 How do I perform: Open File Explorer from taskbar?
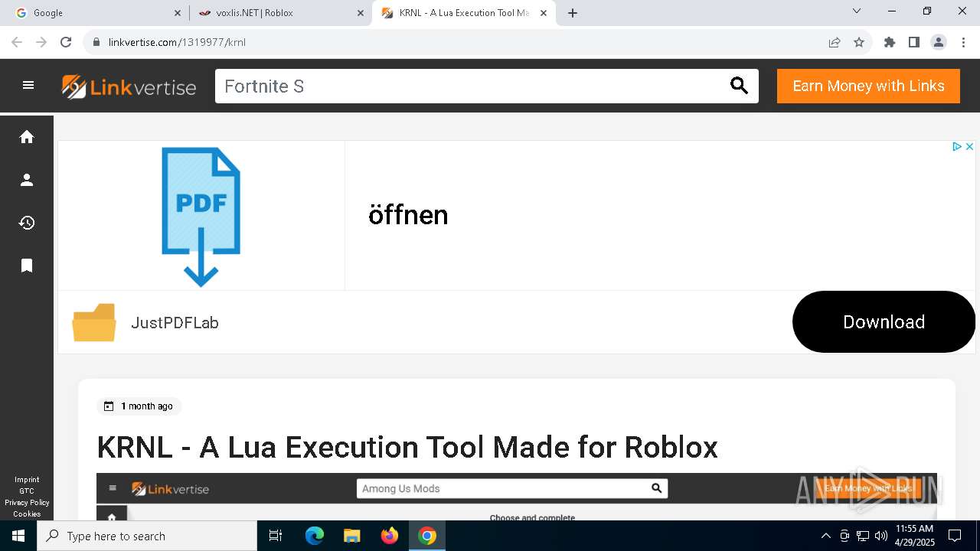pyautogui.click(x=352, y=536)
